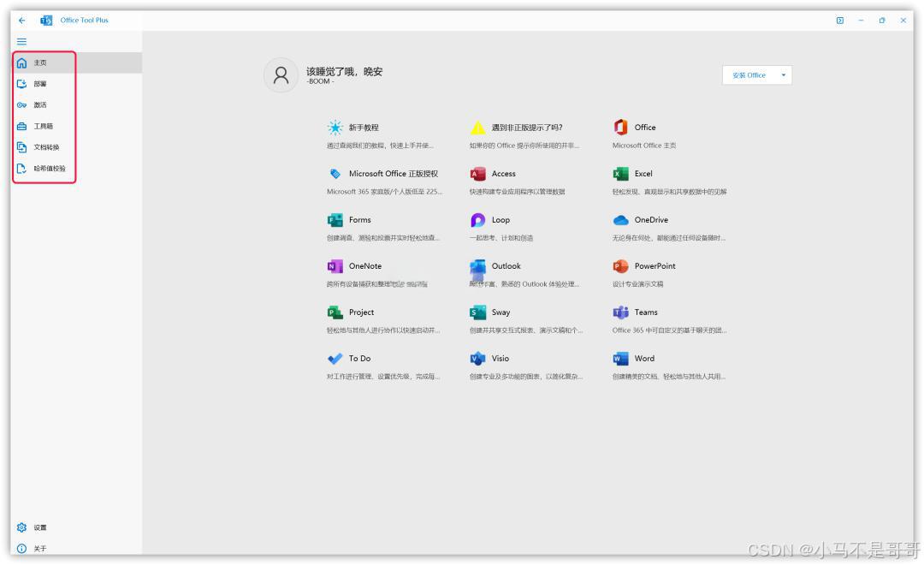924x565 pixels.
Task: Open the OneDrive cloud icon
Action: coord(620,220)
